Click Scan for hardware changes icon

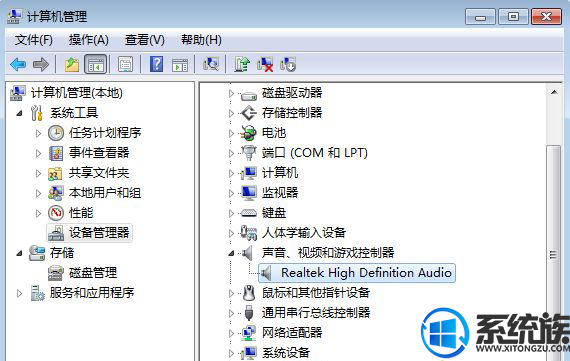[211, 64]
